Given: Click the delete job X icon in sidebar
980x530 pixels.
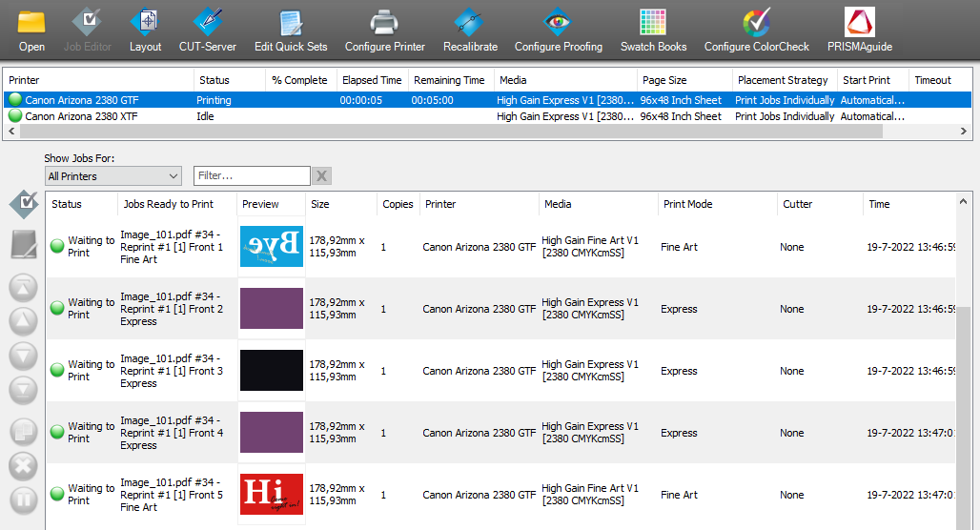Looking at the screenshot, I should (23, 466).
